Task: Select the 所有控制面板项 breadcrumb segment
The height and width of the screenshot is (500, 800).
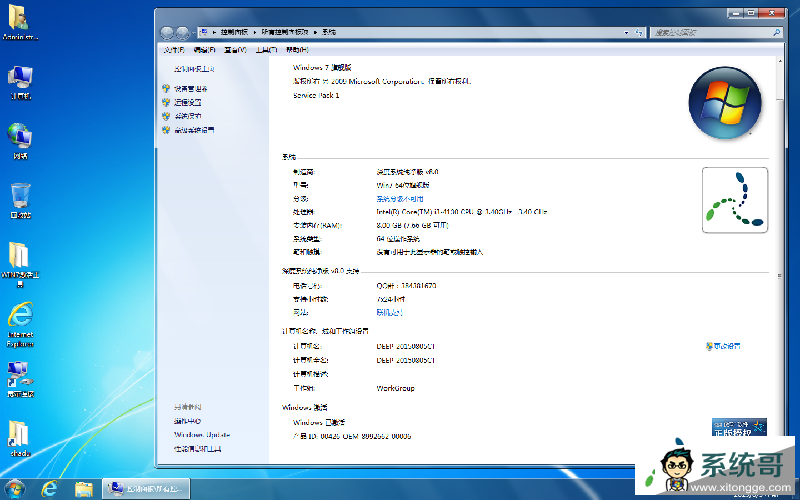Action: (285, 32)
